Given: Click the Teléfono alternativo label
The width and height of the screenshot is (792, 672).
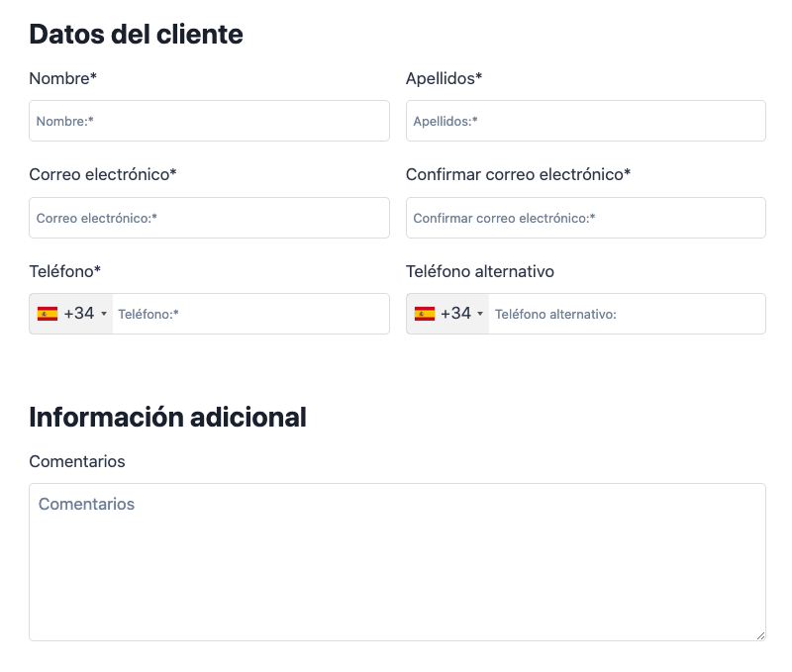Looking at the screenshot, I should point(480,271).
